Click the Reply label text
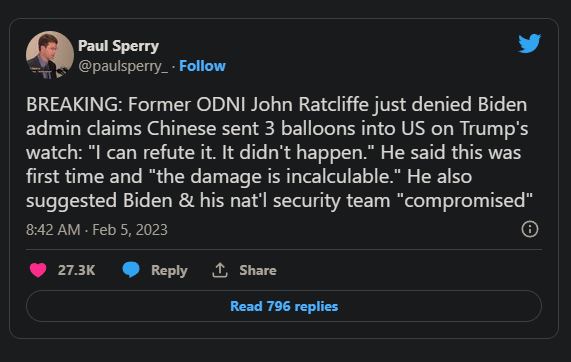The image size is (571, 362). 169,271
